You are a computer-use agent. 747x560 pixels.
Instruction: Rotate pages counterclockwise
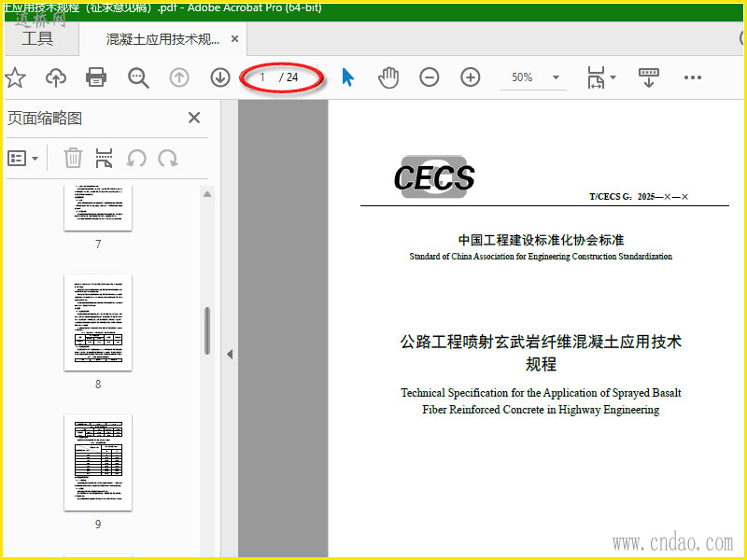(136, 158)
